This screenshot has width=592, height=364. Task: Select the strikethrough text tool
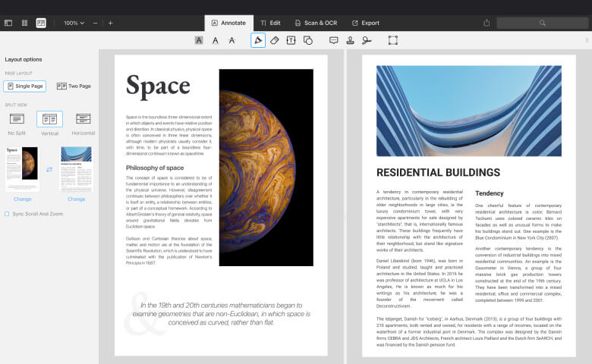[x=232, y=40]
